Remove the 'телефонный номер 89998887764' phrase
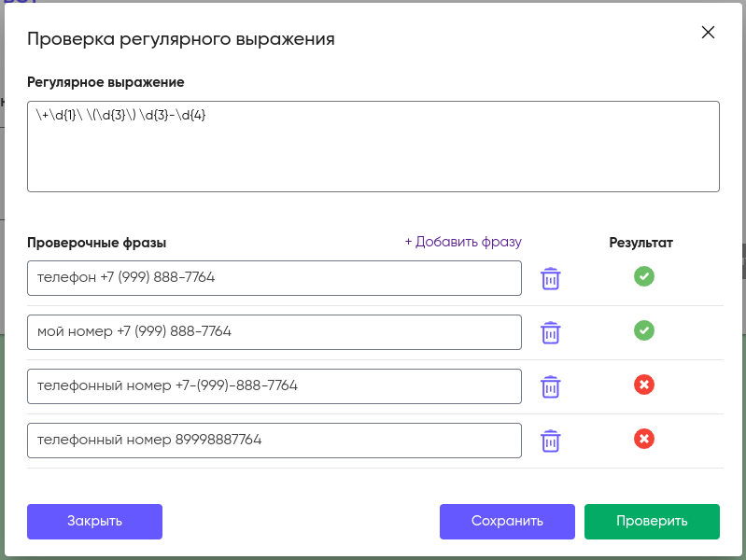The image size is (746, 560). tap(551, 441)
